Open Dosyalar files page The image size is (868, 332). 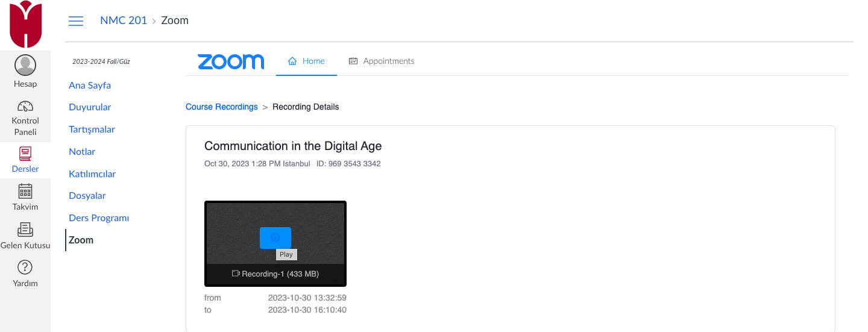87,195
